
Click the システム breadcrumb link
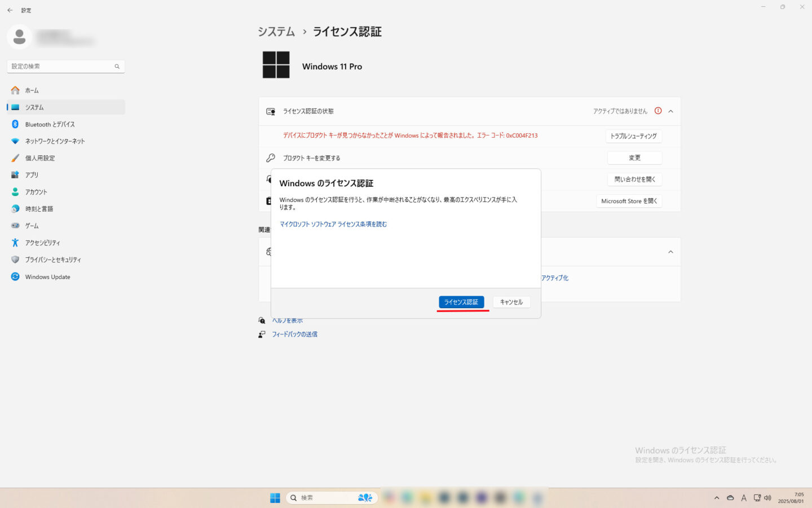pos(276,32)
